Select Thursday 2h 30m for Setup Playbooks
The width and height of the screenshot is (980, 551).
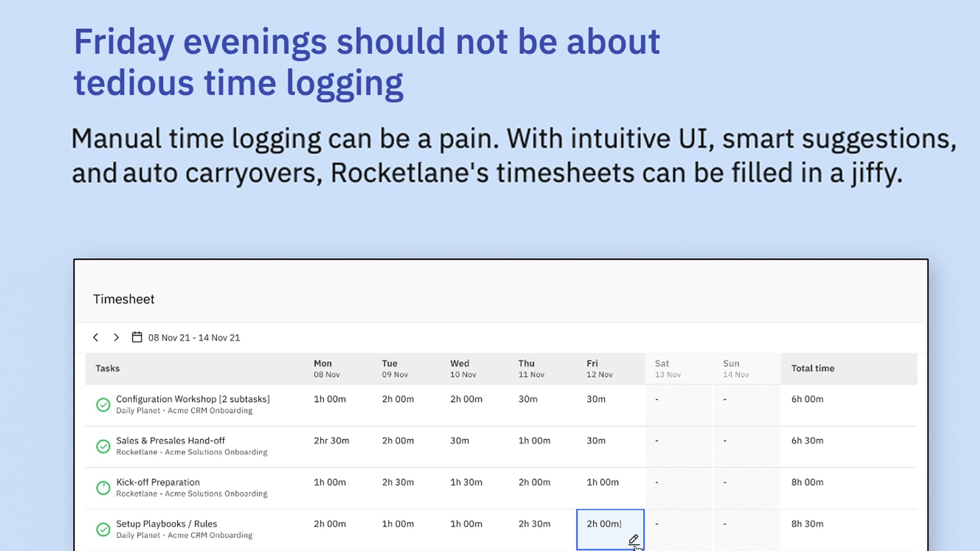click(x=534, y=524)
